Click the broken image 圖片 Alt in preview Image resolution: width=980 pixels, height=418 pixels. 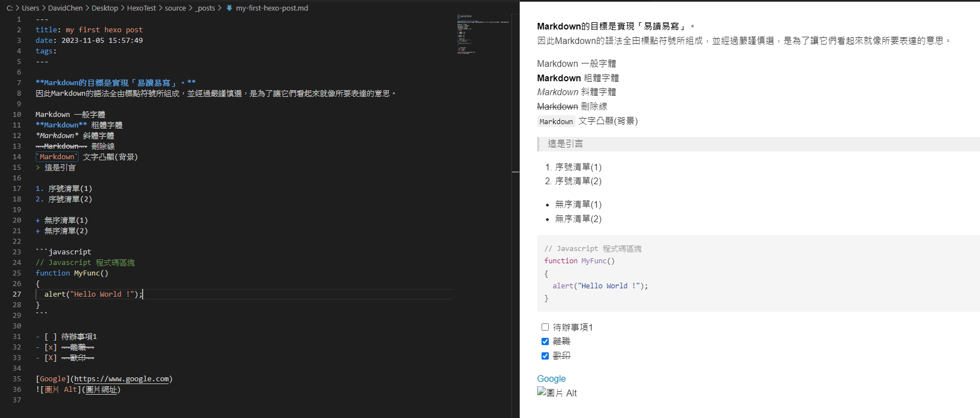tap(557, 392)
